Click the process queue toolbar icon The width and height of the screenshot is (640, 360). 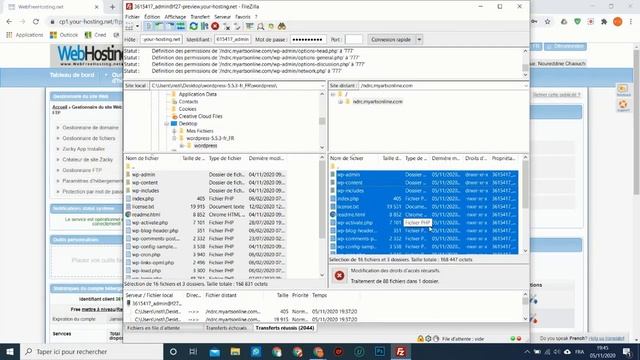click(204, 27)
